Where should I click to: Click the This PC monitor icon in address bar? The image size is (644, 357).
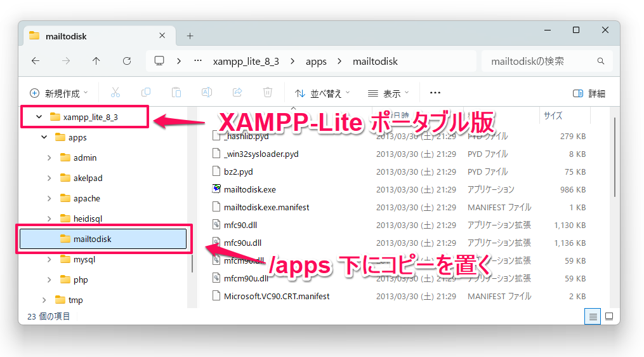pyautogui.click(x=159, y=61)
